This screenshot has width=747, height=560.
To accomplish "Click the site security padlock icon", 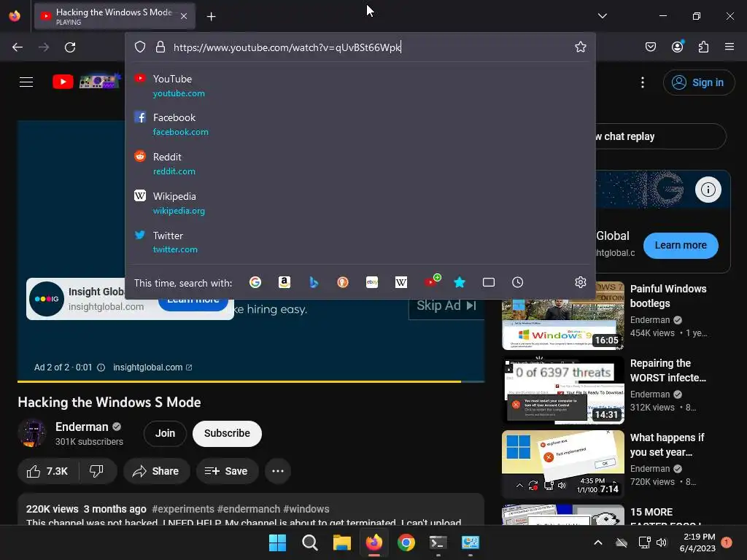I will [x=160, y=47].
